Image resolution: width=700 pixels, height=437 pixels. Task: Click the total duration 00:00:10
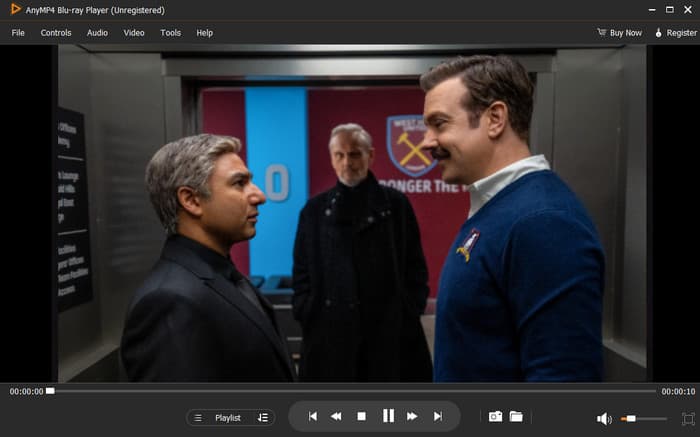678,391
